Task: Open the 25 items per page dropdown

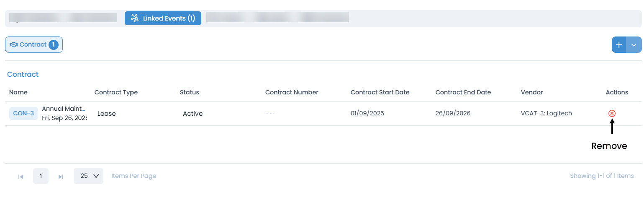Action: click(88, 176)
